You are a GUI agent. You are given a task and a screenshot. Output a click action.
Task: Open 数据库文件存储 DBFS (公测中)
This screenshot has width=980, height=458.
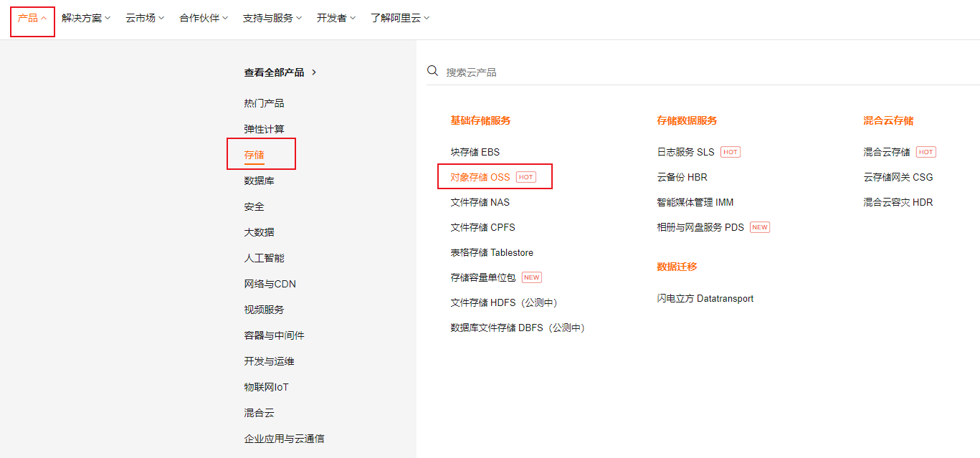pyautogui.click(x=518, y=328)
